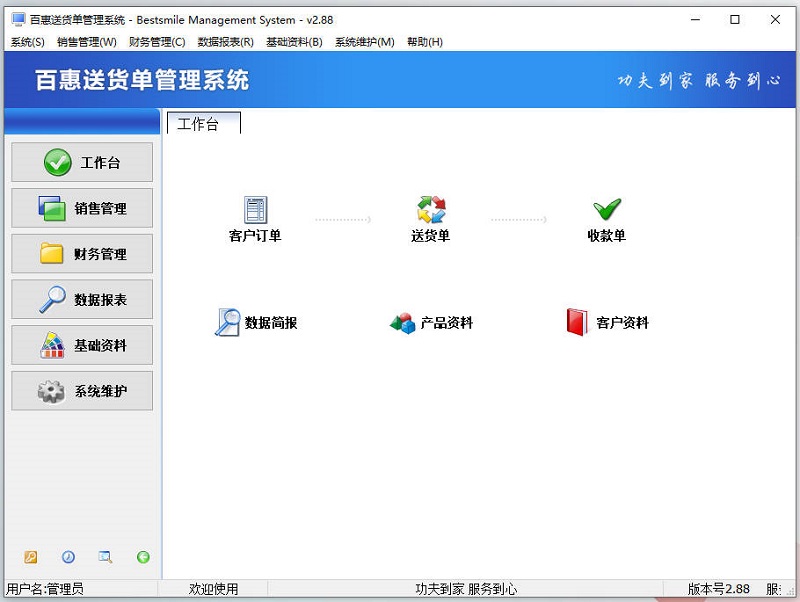Go to 财务管理 in the sidebar
The width and height of the screenshot is (800, 602).
click(x=82, y=254)
